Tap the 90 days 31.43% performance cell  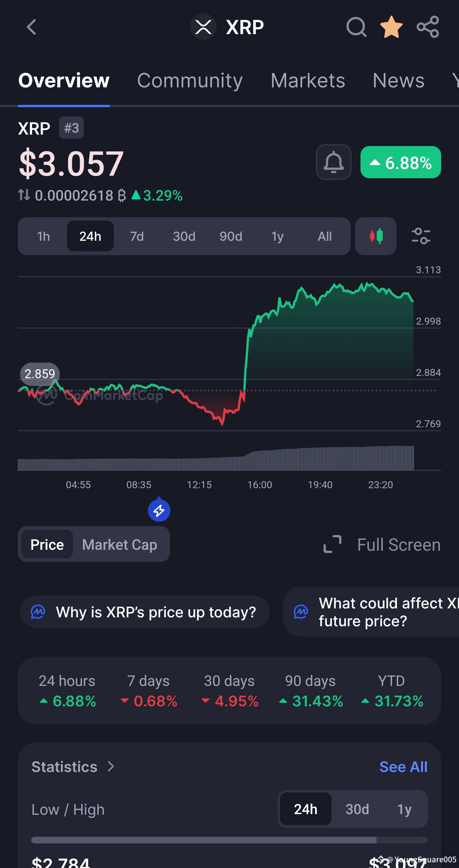[310, 691]
